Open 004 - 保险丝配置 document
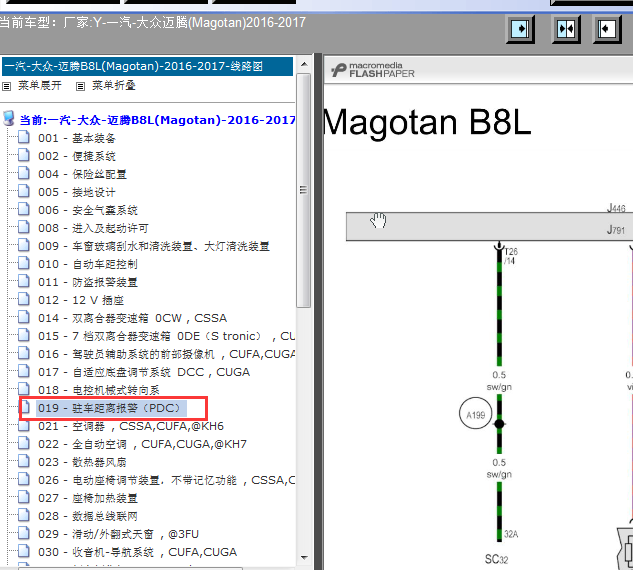Image resolution: width=633 pixels, height=570 pixels. click(x=82, y=174)
